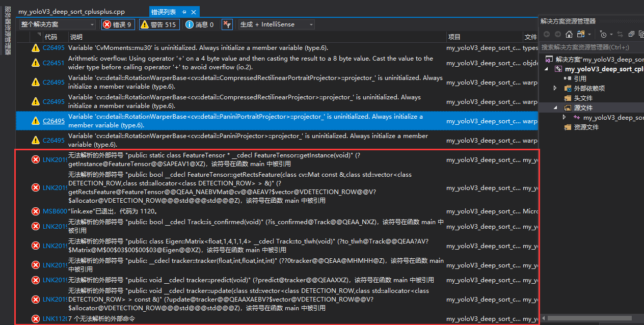Sort by the 项目 column header

454,37
